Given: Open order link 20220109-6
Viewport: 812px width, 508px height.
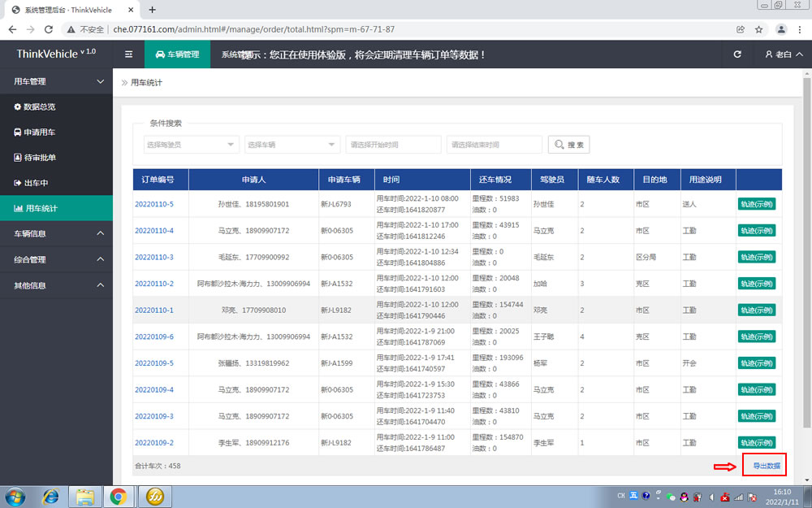Looking at the screenshot, I should (154, 336).
